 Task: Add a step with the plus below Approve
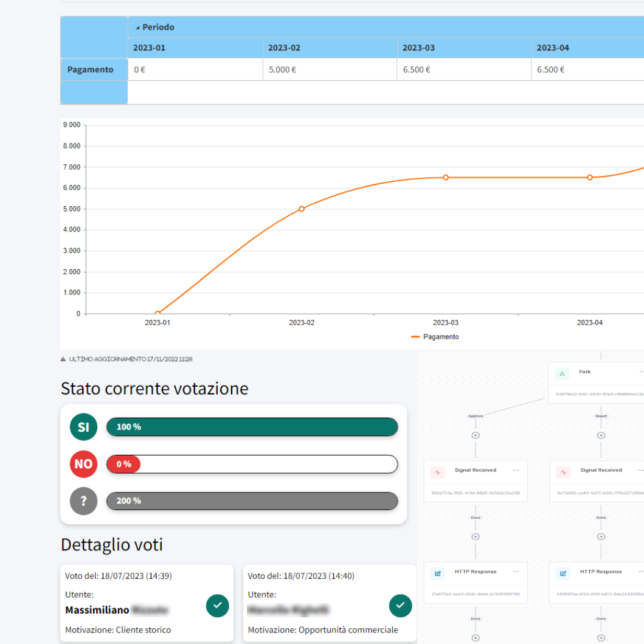(476, 435)
